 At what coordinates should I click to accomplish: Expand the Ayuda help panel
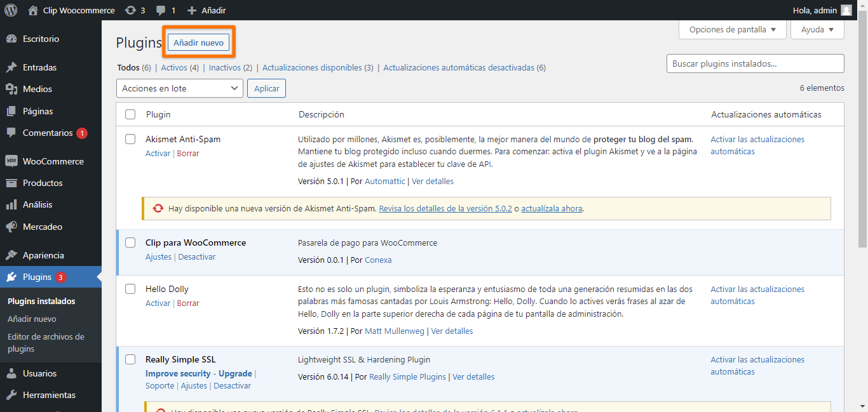(817, 29)
